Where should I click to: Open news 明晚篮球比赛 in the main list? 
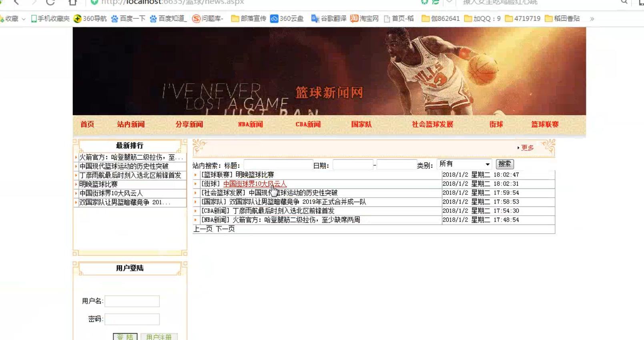[x=255, y=175]
